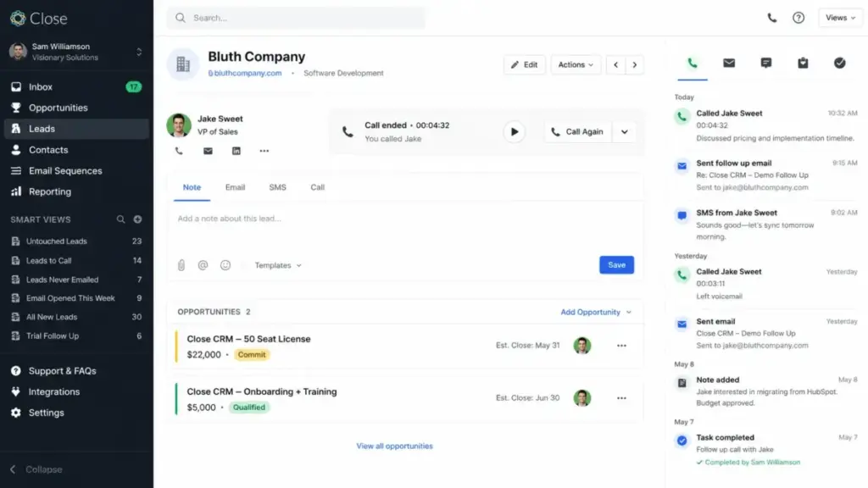Image resolution: width=868 pixels, height=488 pixels.
Task: Open the emoji picker in note editor
Action: point(225,265)
